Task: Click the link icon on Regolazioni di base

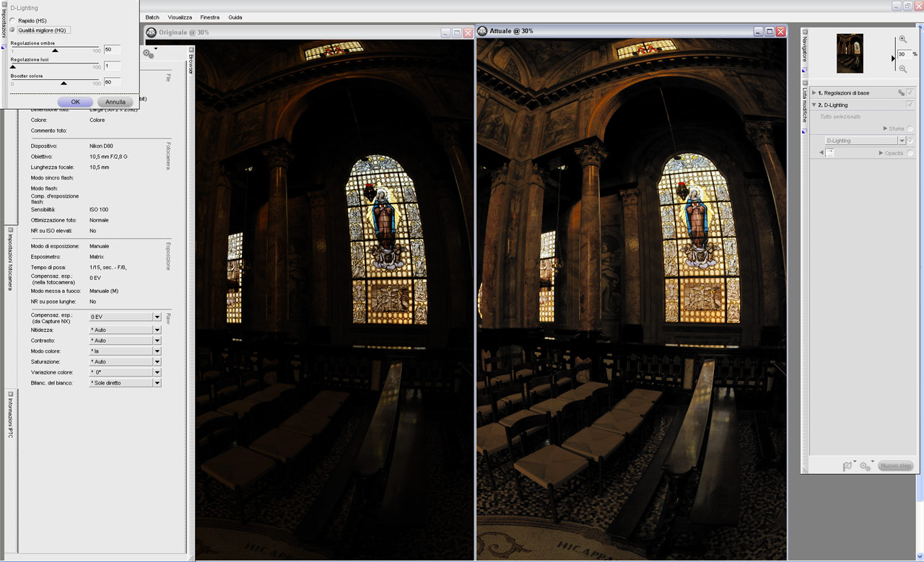Action: point(901,93)
